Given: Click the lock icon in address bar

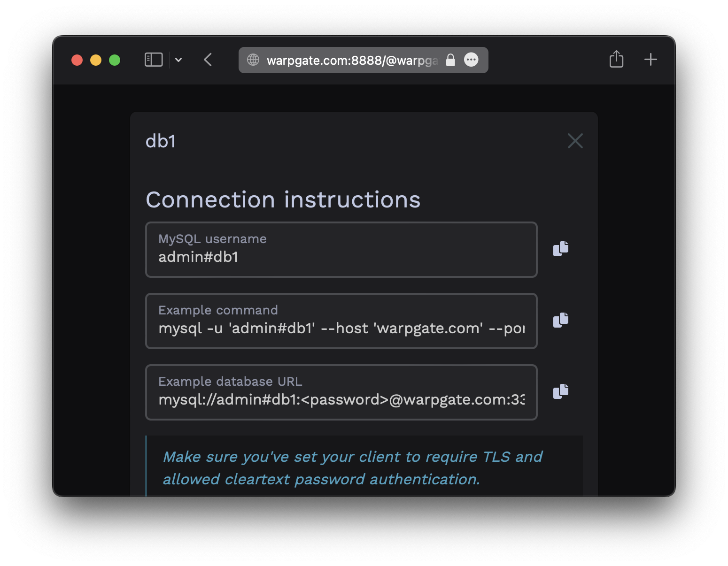Looking at the screenshot, I should tap(450, 60).
